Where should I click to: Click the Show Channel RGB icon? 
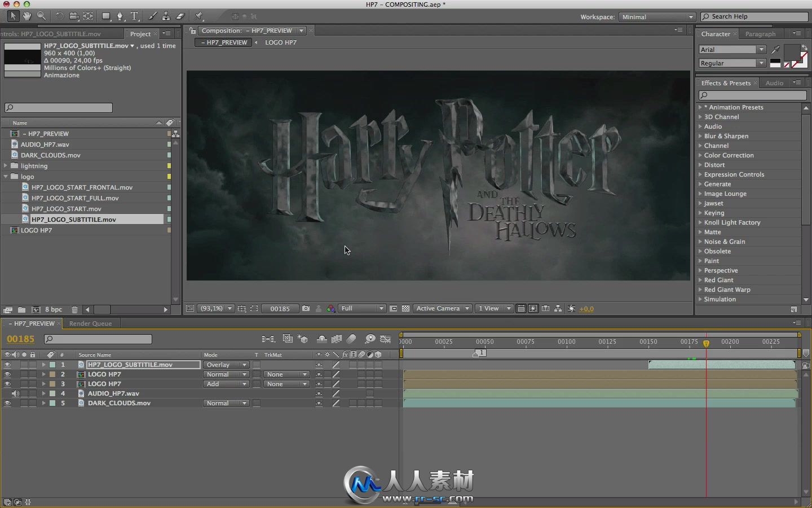coord(331,309)
